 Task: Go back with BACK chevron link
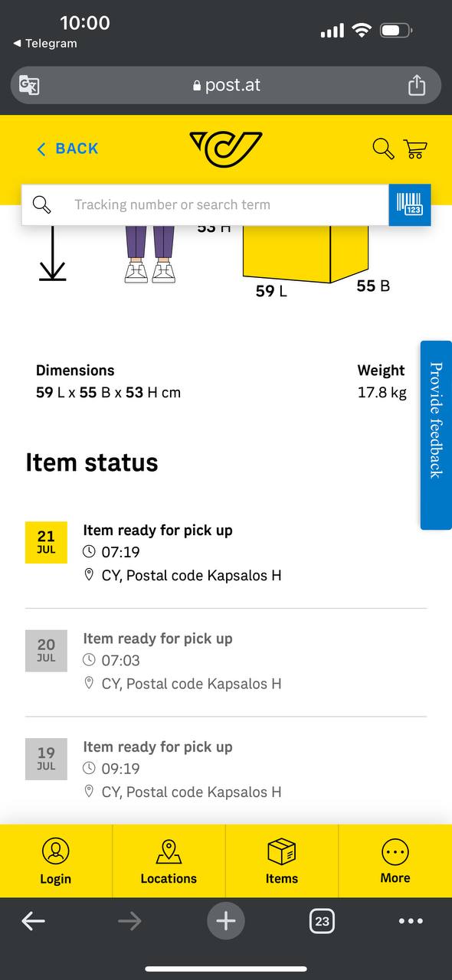point(67,149)
